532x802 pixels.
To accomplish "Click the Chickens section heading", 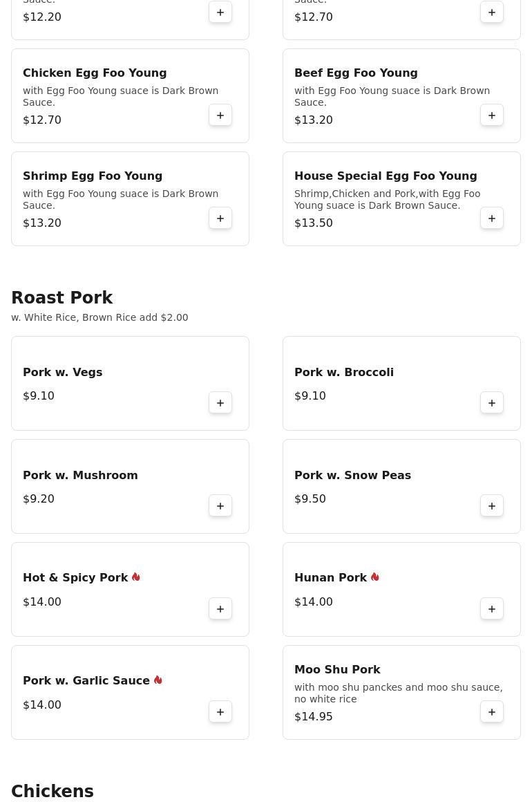I will point(53,791).
